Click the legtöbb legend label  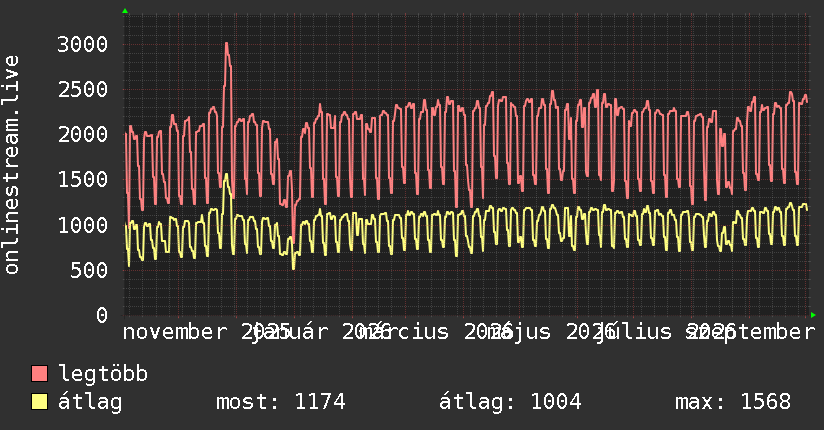pos(103,373)
